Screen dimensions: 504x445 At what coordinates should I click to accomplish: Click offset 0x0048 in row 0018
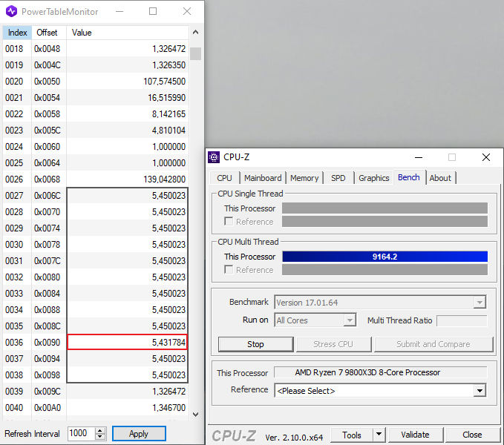point(48,49)
